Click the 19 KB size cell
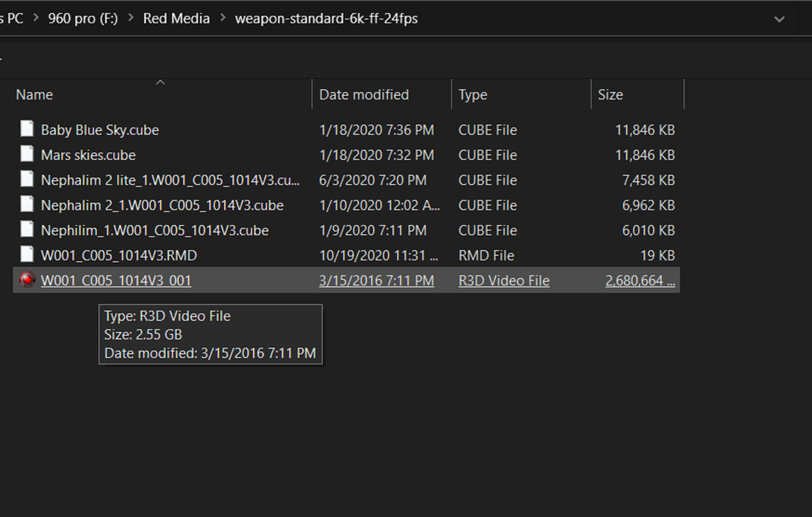 coord(657,256)
